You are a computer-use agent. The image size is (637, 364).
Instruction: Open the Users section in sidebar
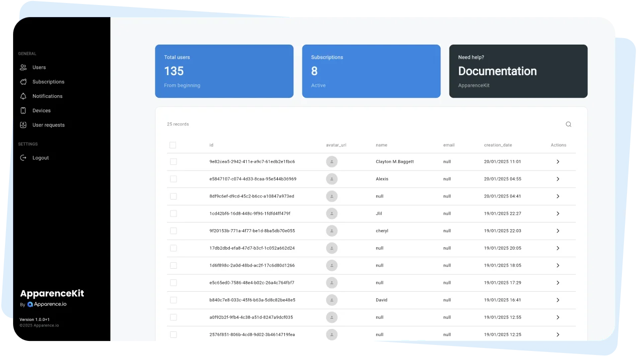[39, 67]
